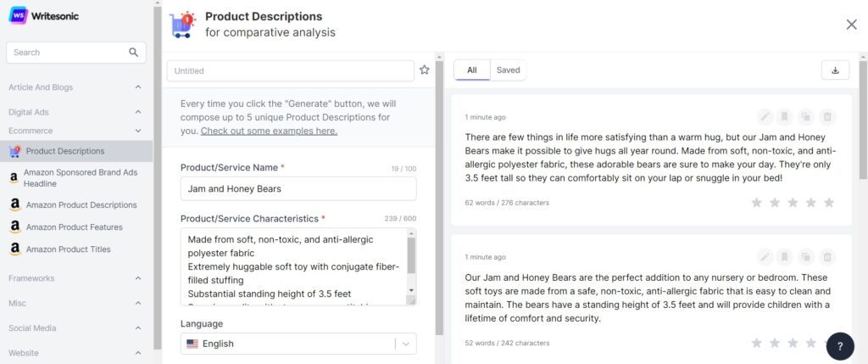The image size is (868, 364).
Task: Click the US flag icon in the Language field
Action: point(192,344)
